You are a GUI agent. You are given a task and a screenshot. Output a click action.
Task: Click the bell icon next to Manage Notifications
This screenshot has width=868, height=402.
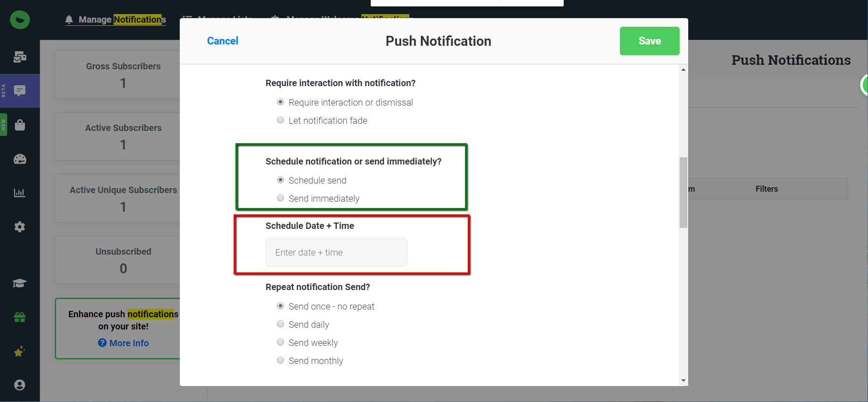point(69,19)
